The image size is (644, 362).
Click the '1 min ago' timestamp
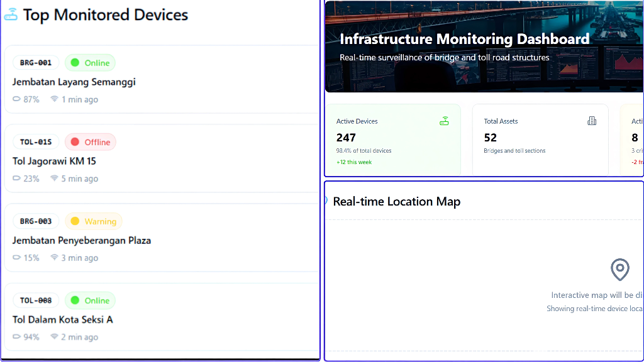click(80, 99)
